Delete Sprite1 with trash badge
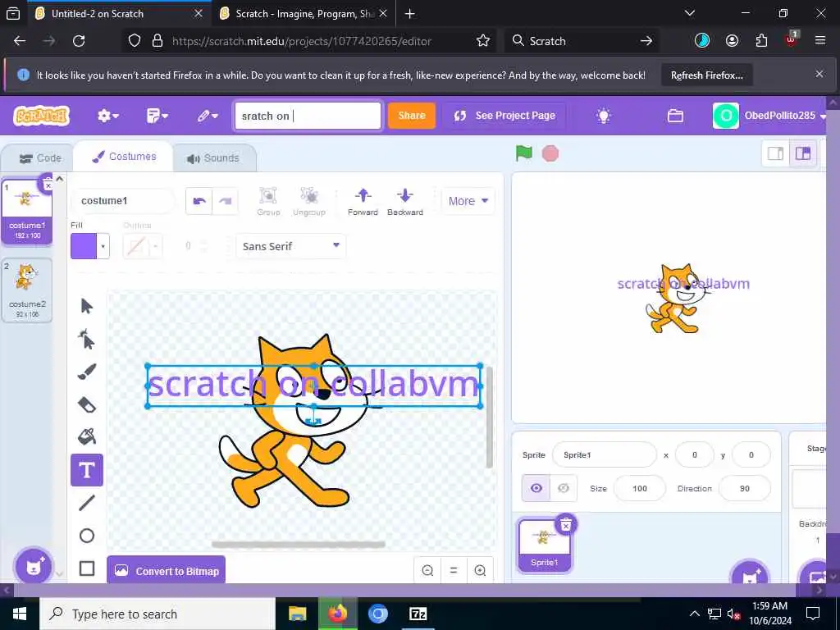This screenshot has height=630, width=840. (x=566, y=525)
